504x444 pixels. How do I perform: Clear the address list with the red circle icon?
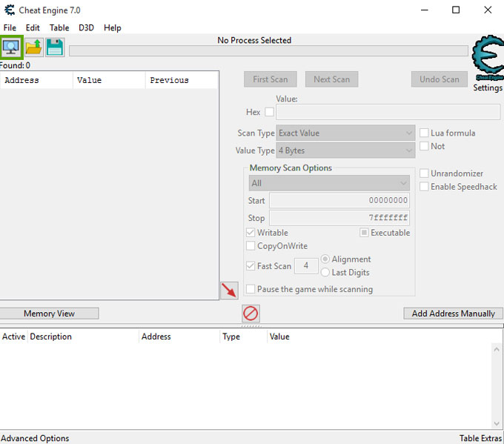point(251,314)
